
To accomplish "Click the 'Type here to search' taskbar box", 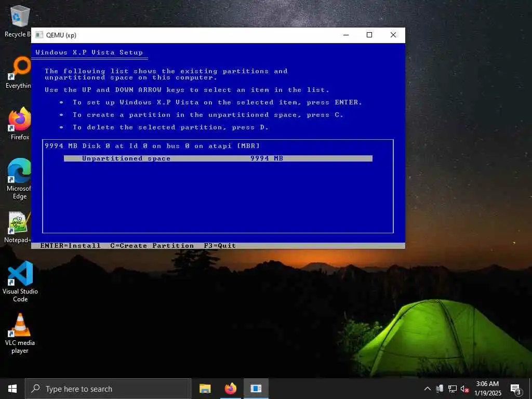I will (x=108, y=389).
